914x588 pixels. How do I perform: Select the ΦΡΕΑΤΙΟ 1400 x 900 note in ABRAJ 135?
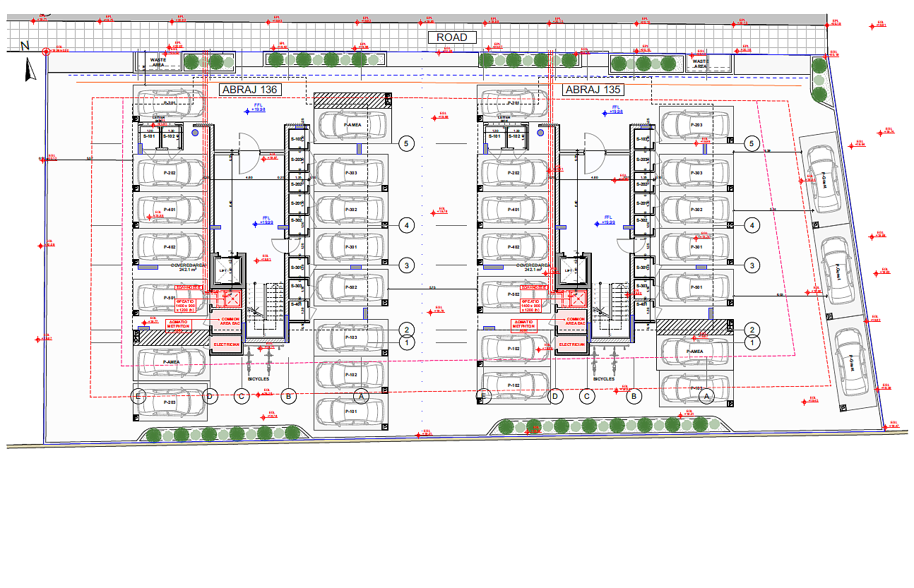(x=530, y=305)
